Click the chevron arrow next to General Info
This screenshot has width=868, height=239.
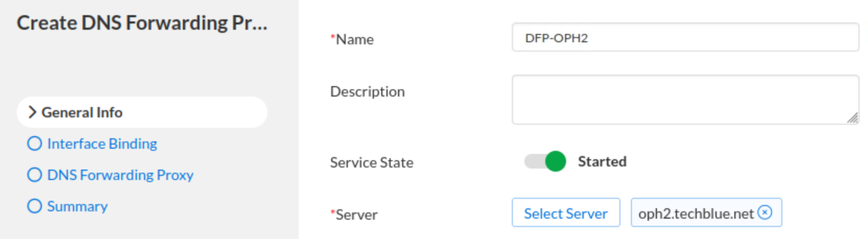pyautogui.click(x=32, y=112)
